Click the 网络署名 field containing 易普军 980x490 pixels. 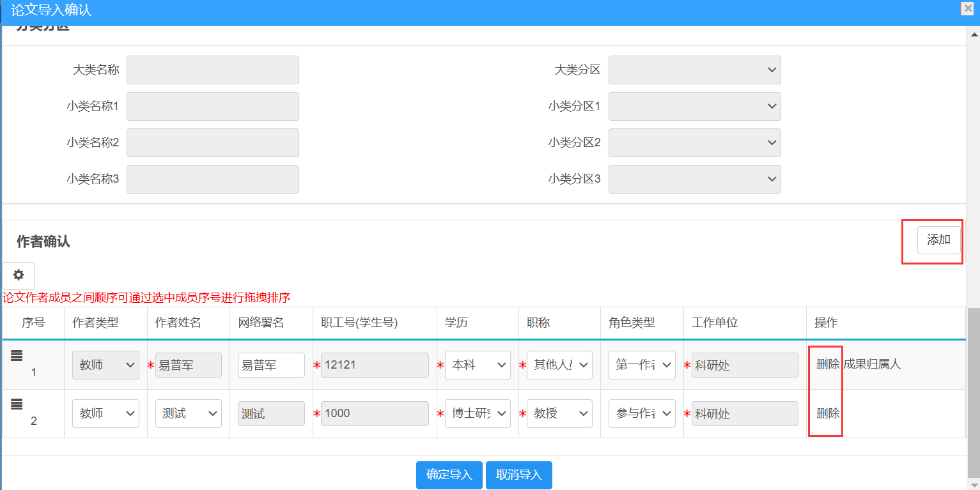271,365
